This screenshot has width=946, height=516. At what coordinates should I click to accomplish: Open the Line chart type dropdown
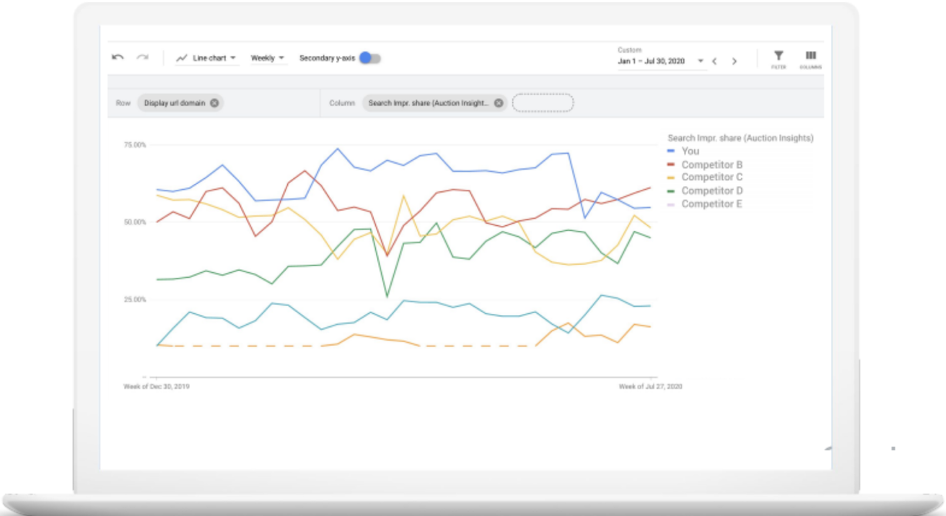click(x=207, y=58)
